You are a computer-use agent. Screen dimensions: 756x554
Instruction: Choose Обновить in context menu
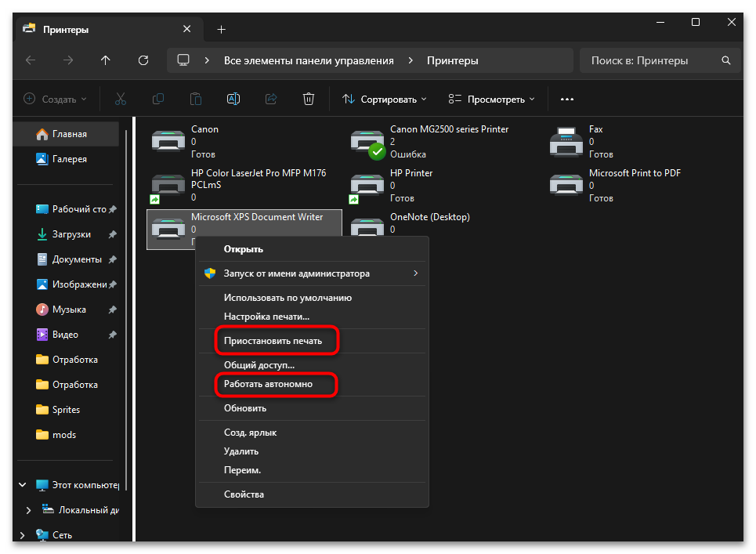(312, 408)
